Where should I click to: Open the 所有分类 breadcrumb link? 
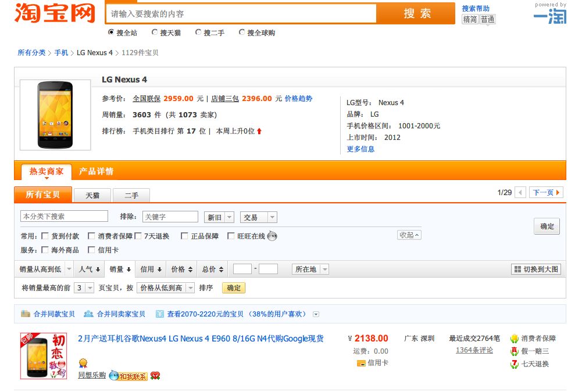pyautogui.click(x=31, y=53)
